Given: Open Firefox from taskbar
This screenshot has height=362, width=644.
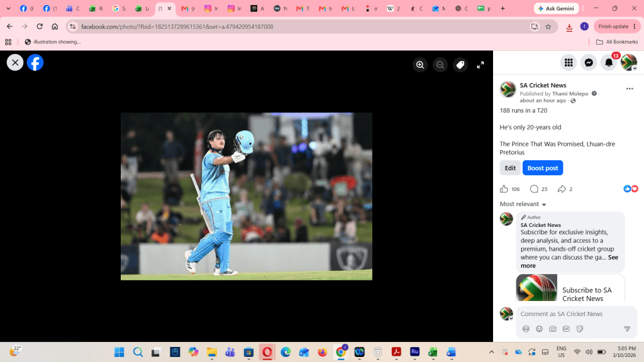Looking at the screenshot, I should click(323, 352).
